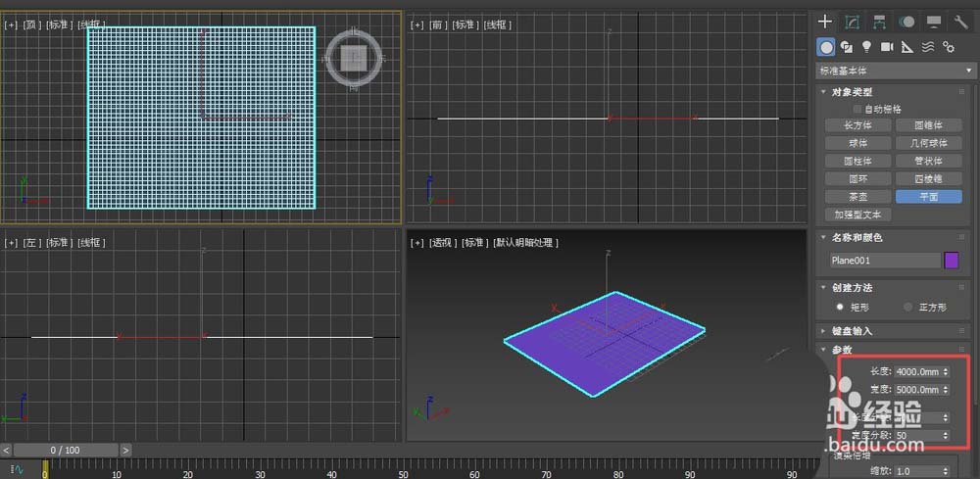This screenshot has width=980, height=479.
Task: Open the [默认明暗处理] shading menu
Action: 525,242
